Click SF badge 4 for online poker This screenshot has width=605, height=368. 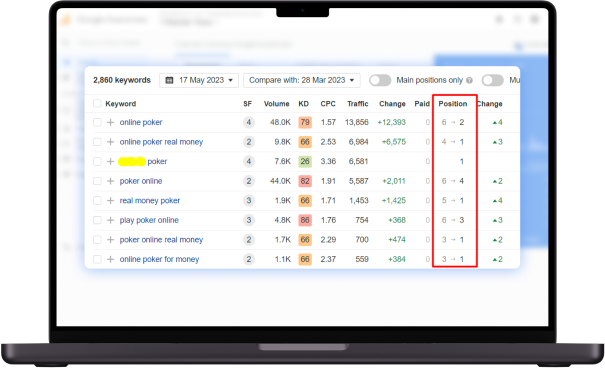[249, 122]
